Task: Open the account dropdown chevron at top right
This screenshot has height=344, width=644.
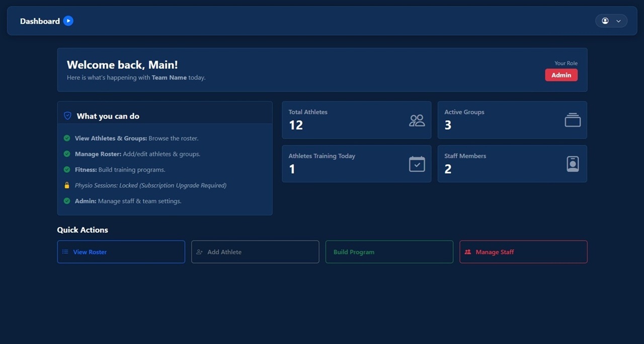Action: [x=617, y=21]
